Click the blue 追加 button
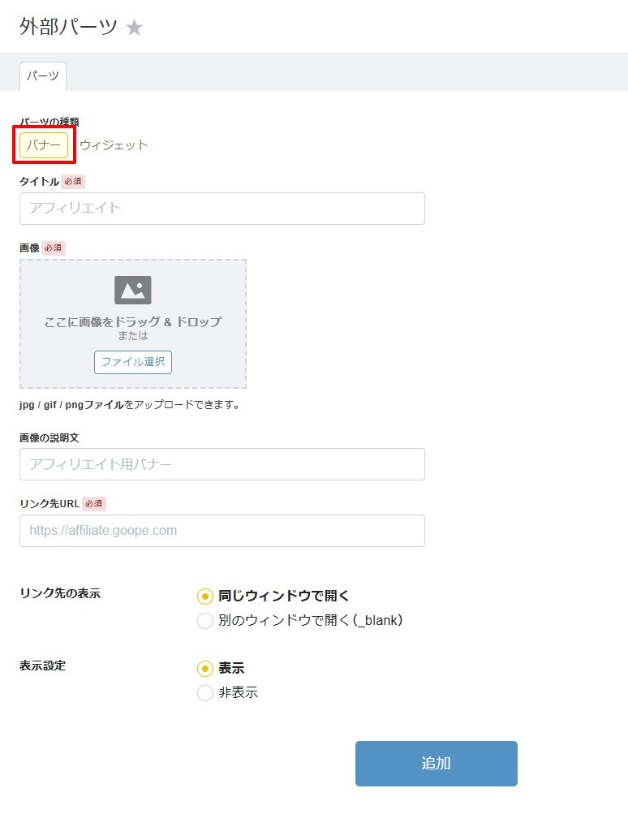Screen dimensions: 628x840 tap(436, 764)
